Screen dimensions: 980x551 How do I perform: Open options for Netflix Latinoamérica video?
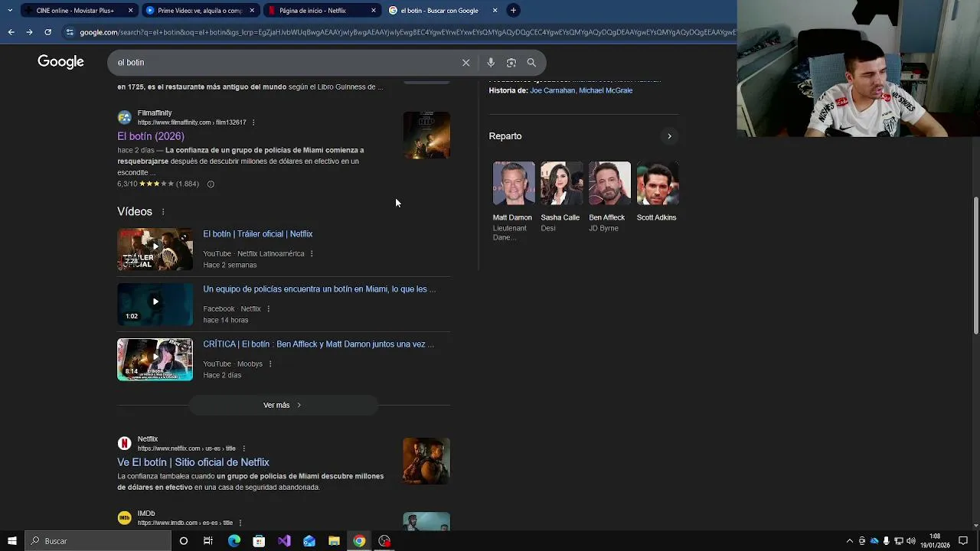pos(312,254)
